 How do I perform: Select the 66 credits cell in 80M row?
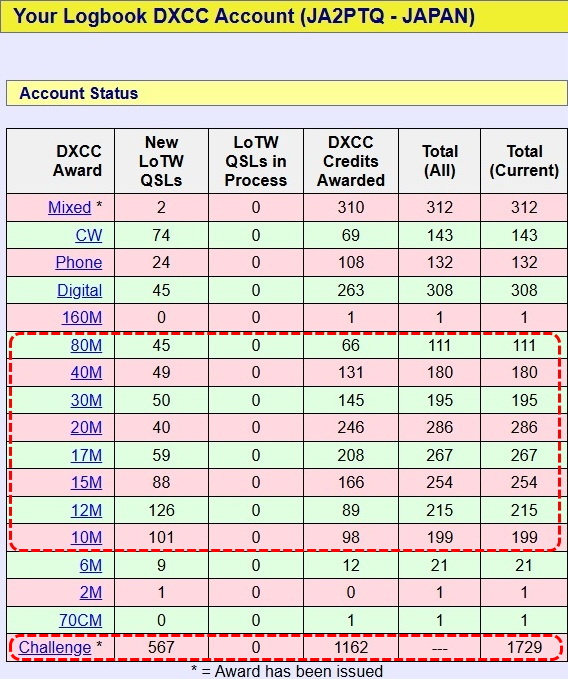click(351, 346)
